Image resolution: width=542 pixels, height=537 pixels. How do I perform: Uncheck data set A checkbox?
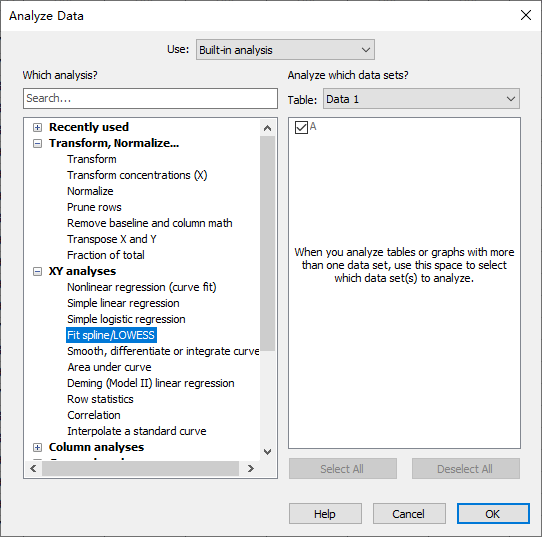click(x=301, y=127)
